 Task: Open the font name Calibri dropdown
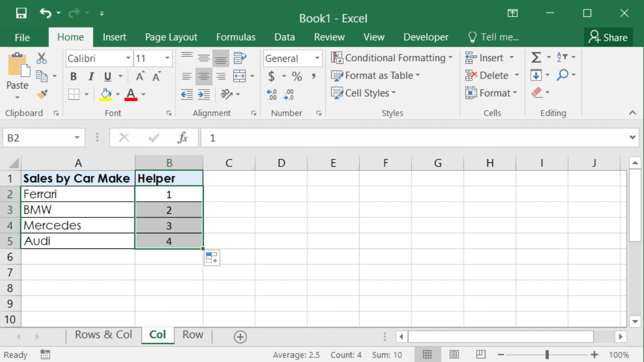[x=128, y=58]
